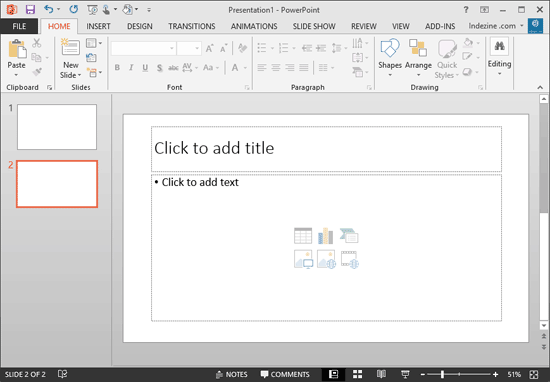Justify the paragraph text
The width and height of the screenshot is (550, 382).
coord(304,67)
